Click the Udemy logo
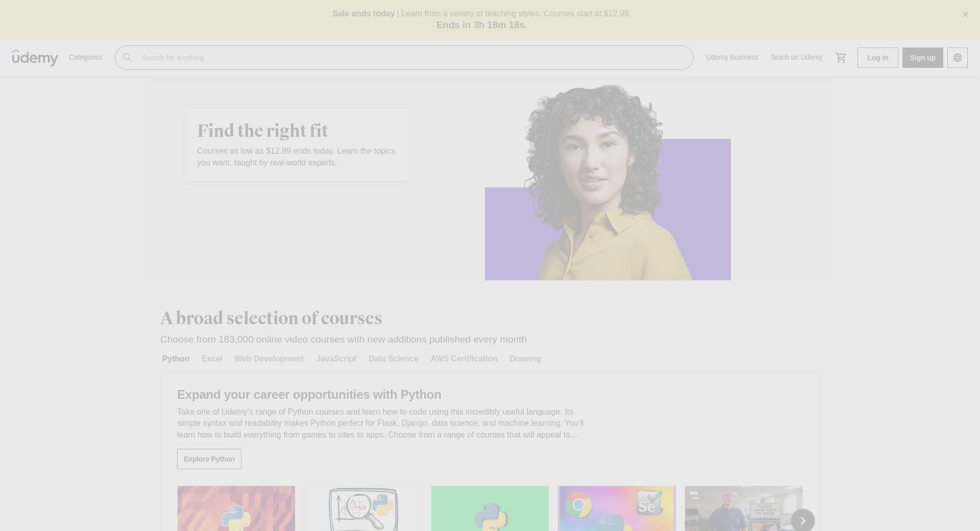Image resolution: width=980 pixels, height=531 pixels. [35, 58]
